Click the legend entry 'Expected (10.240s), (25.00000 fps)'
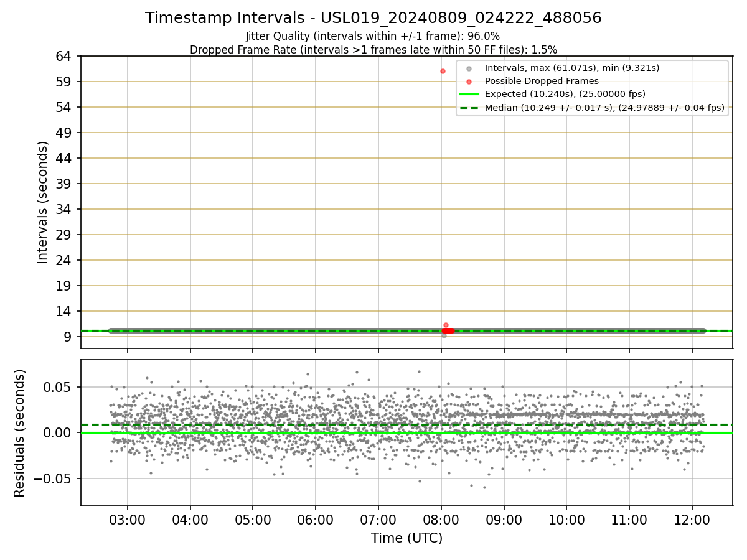Screen dimensions: 747x560 [565, 94]
